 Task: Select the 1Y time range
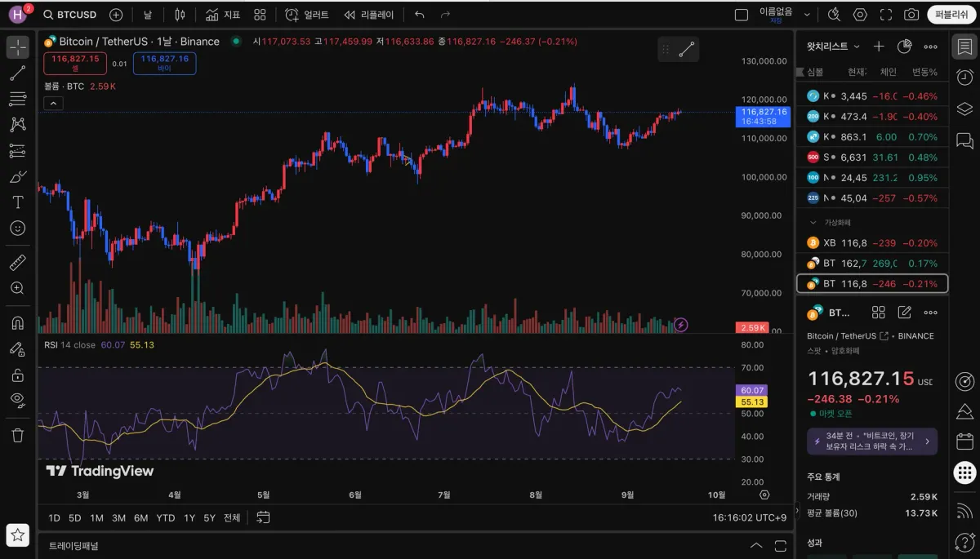click(x=189, y=517)
